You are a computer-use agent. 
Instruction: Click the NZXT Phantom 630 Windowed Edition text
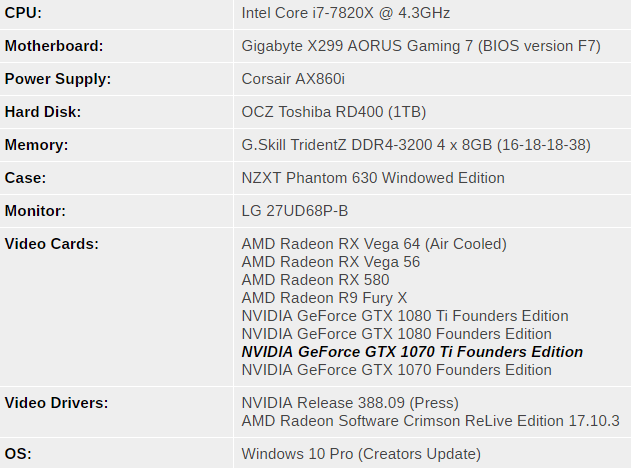coord(373,178)
